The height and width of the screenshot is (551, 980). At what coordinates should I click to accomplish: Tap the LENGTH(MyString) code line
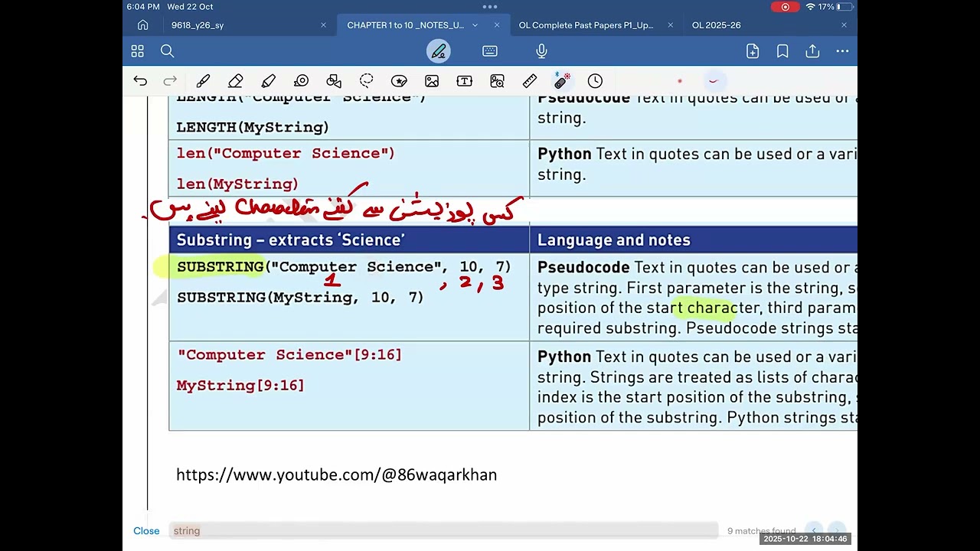[x=253, y=128]
